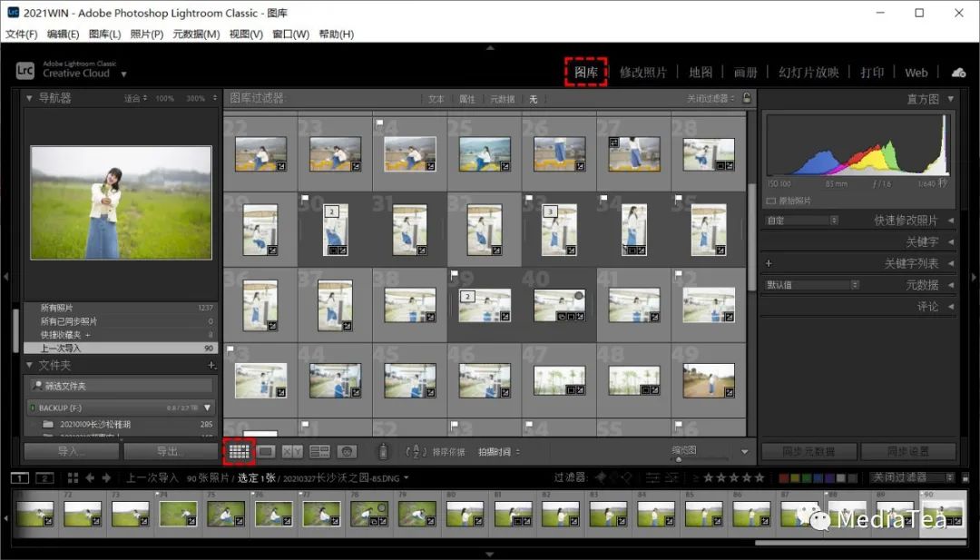Filter by flagged status flag icon
Viewport: 980px width, 560px height.
[x=600, y=477]
